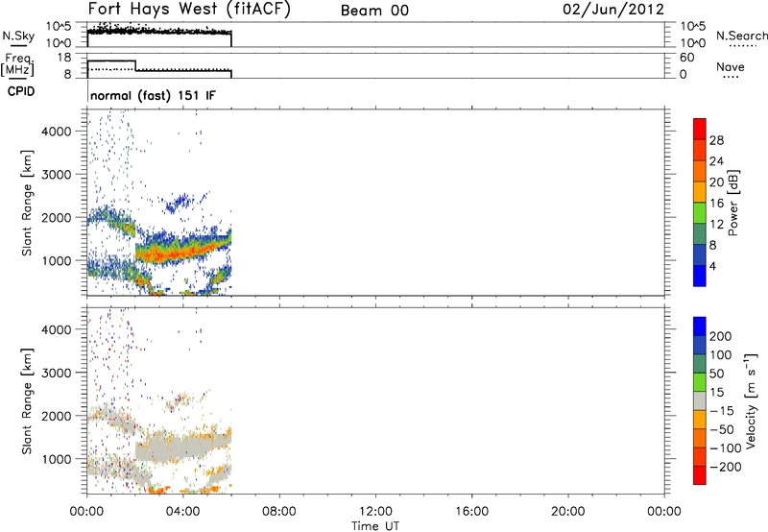Click the '-200' label on Velocity colorbar
This screenshot has width=768, height=532.
pos(725,467)
